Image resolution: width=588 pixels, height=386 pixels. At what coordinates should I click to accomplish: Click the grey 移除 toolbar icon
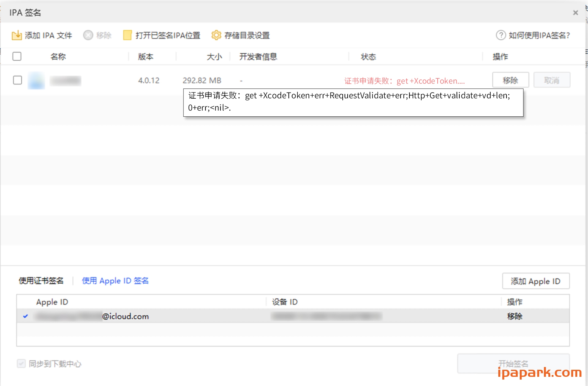pos(88,35)
